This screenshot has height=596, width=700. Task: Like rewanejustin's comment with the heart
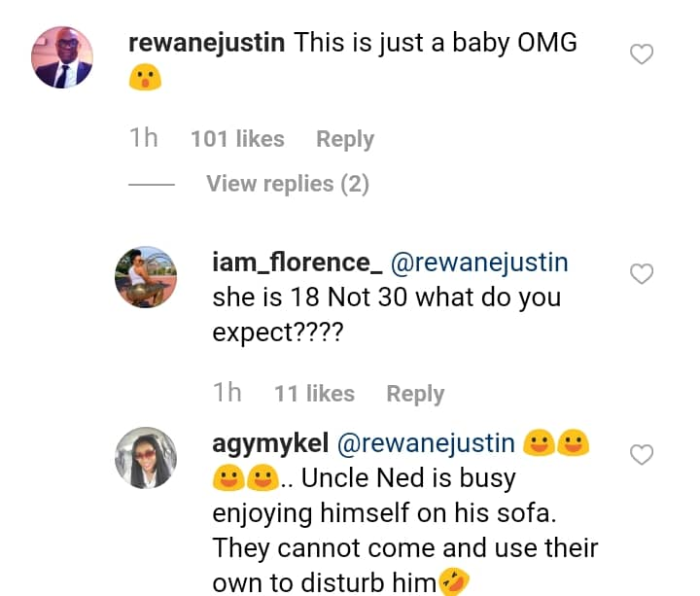pyautogui.click(x=642, y=54)
